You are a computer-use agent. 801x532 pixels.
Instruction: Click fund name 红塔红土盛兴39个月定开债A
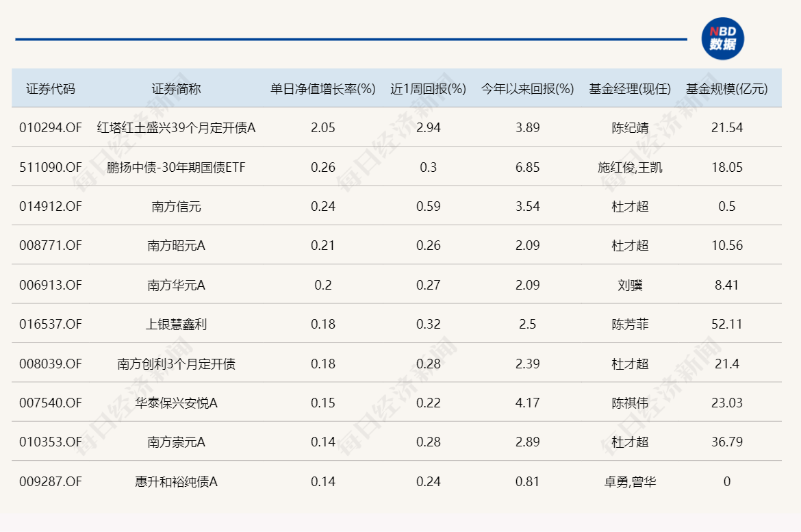pos(176,128)
